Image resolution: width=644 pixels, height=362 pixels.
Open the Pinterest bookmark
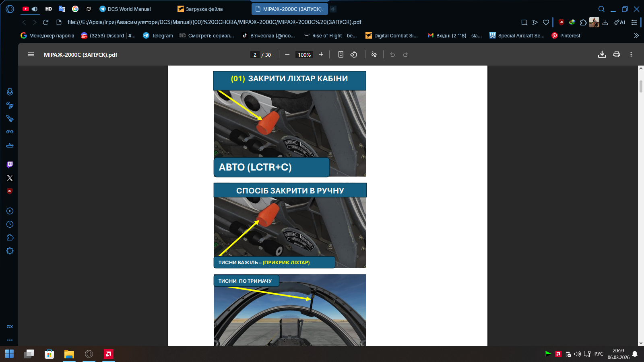point(566,35)
